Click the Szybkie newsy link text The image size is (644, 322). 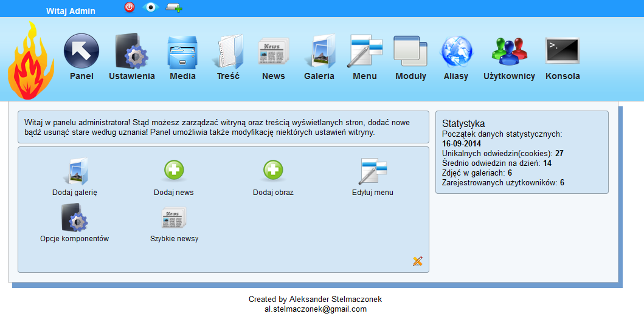(174, 239)
